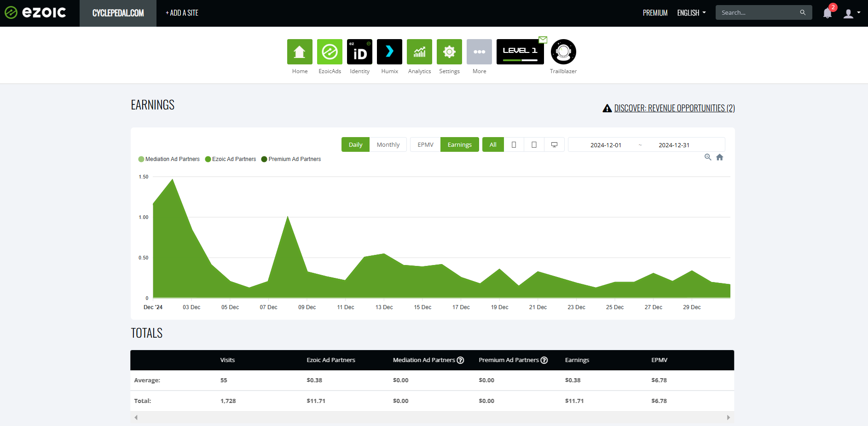Open the English language dropdown

[x=691, y=13]
